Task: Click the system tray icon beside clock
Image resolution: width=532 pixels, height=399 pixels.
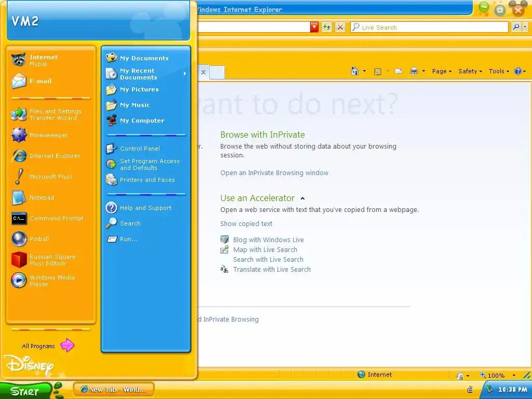Action: (489, 389)
